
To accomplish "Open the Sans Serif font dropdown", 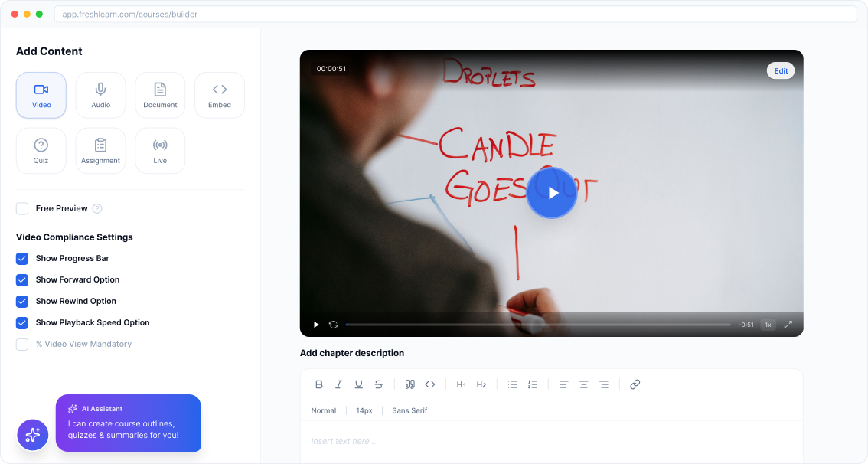I will coord(410,411).
